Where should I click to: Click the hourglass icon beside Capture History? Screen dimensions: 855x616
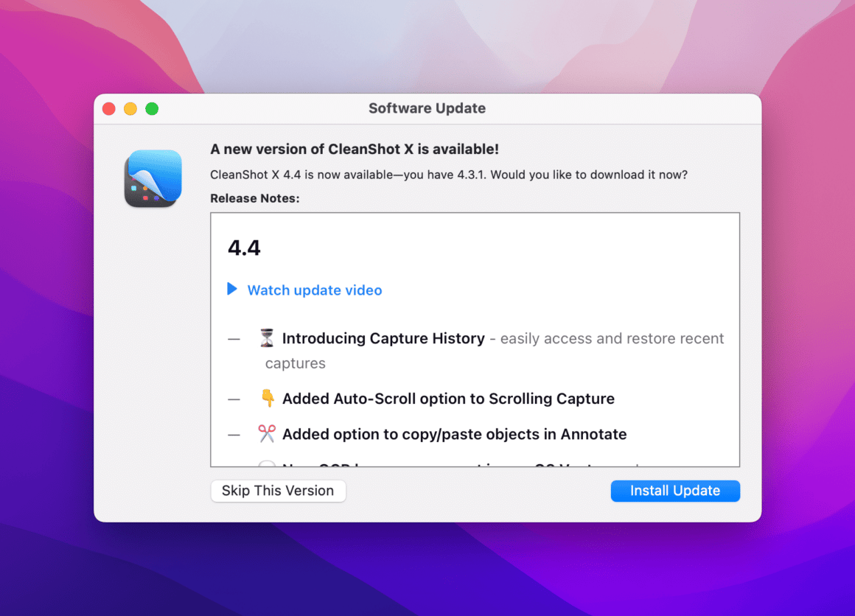coord(266,337)
